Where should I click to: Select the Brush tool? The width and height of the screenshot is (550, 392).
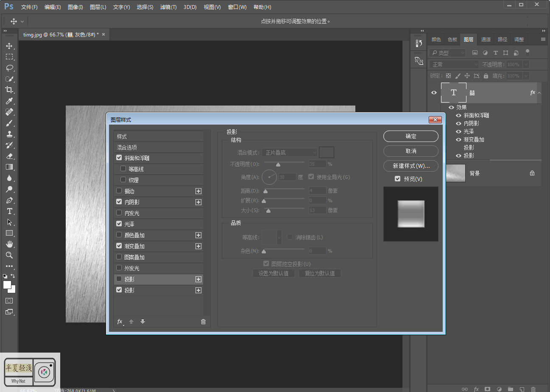(9, 123)
